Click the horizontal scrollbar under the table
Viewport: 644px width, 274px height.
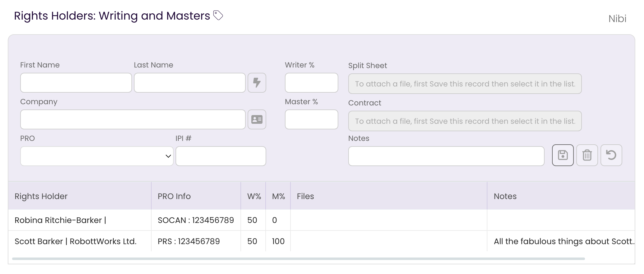click(x=299, y=259)
